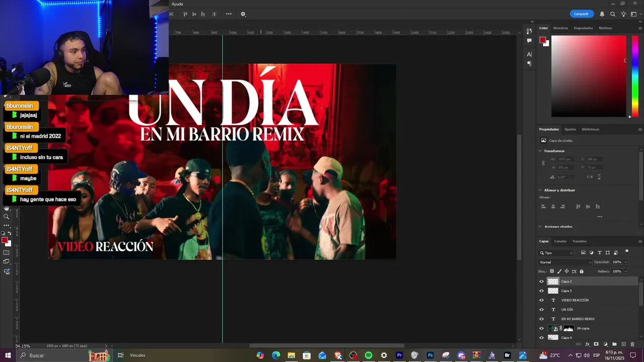Toggle eye of UN DÍA layer

(541, 310)
